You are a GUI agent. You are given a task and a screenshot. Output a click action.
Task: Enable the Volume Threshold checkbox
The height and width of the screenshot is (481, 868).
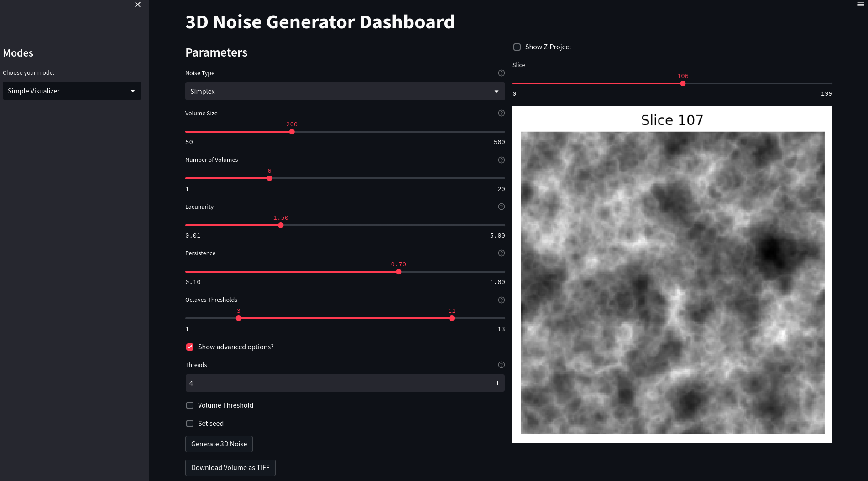click(190, 405)
